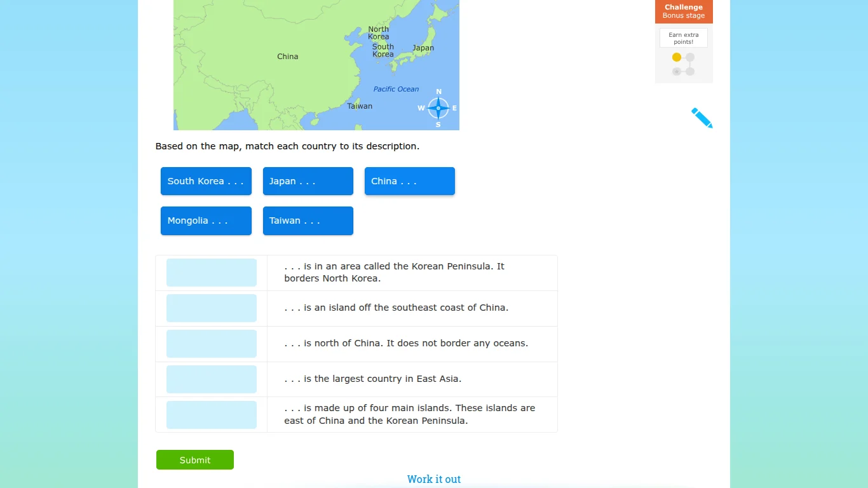The image size is (868, 488).
Task: Click the compass rose on the map
Action: (438, 108)
